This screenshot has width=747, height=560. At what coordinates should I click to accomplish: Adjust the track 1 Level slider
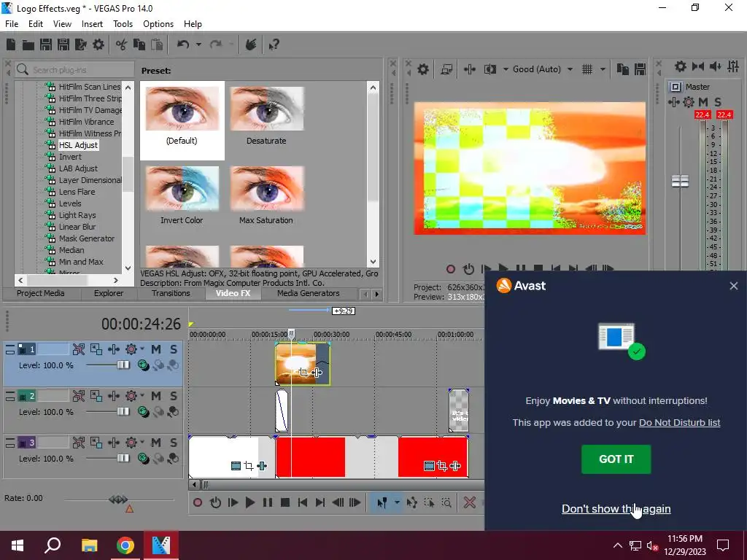(123, 365)
